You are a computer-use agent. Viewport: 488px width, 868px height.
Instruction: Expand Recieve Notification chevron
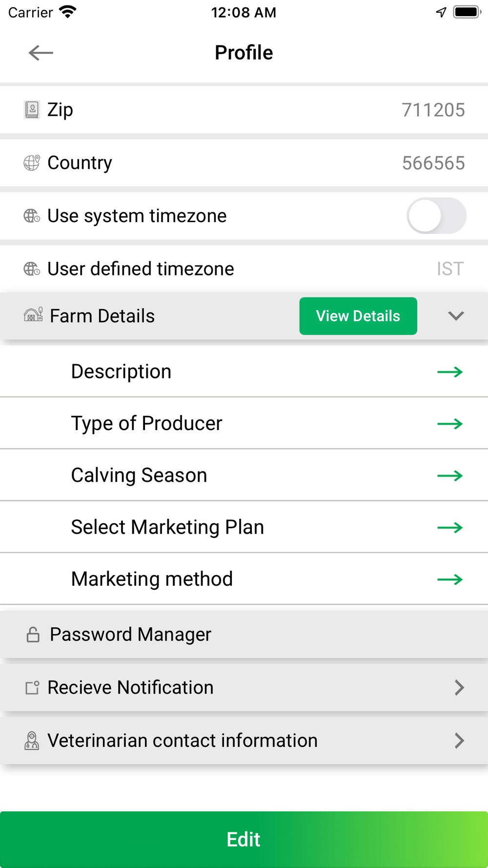[459, 687]
